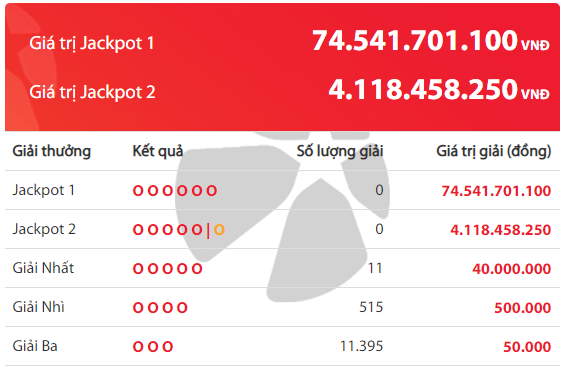
Task: Click the winner count 0 in Jackpot 2 row
Action: [379, 229]
